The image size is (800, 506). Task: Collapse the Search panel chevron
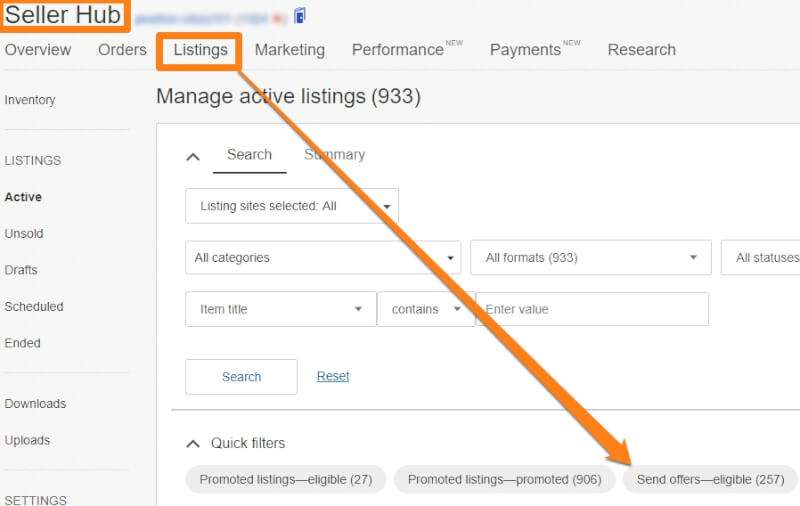click(x=193, y=157)
